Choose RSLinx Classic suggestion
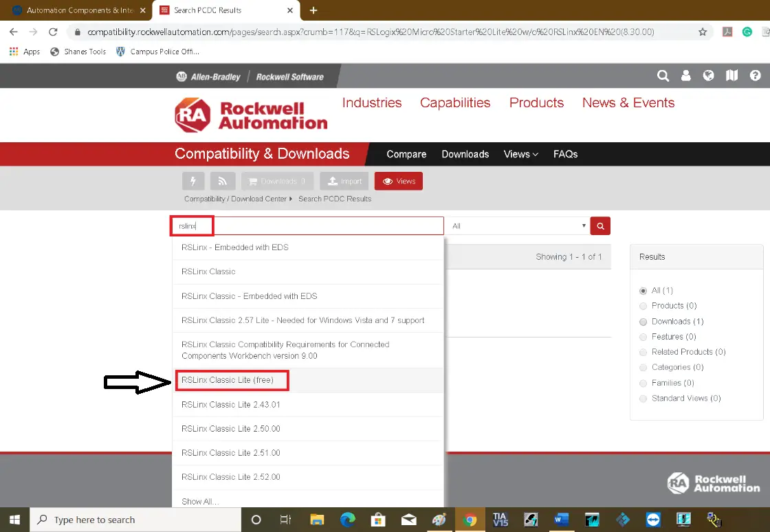This screenshot has height=532, width=770. pos(308,271)
